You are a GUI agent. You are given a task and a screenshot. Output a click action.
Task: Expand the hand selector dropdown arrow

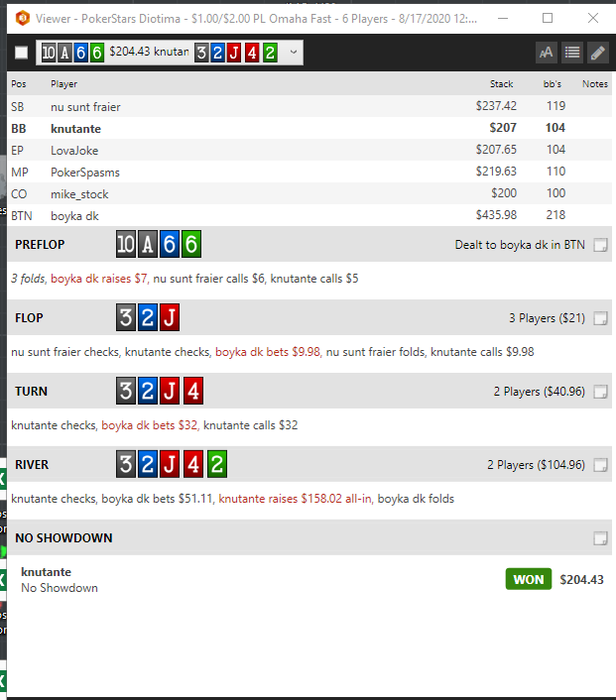293,52
